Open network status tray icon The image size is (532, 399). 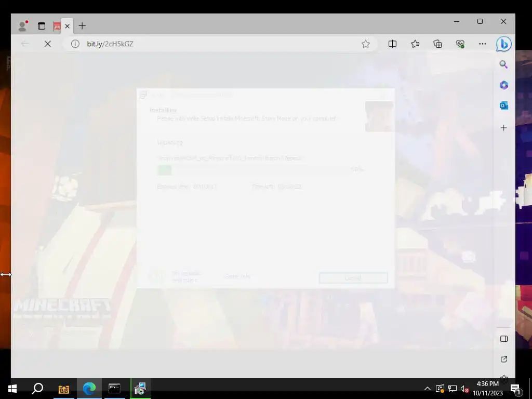[453, 389]
